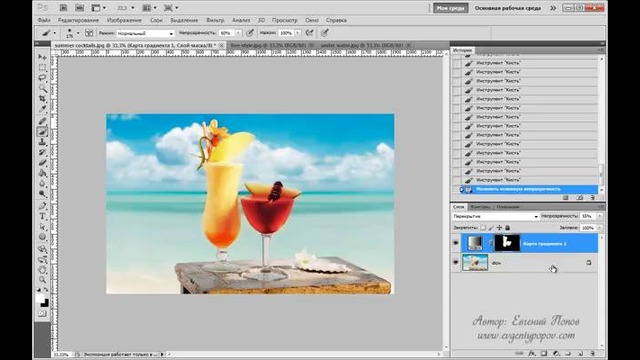Switch to Основная рабочая среда workspace

(508, 8)
